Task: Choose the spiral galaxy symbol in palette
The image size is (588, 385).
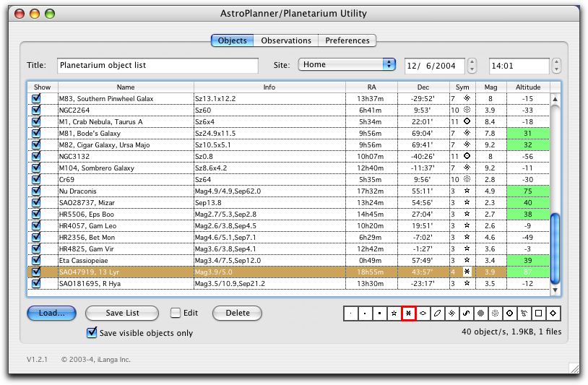Action: coord(452,313)
